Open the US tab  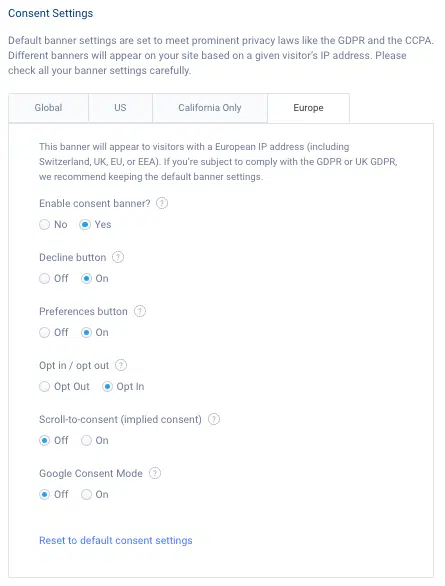[x=120, y=108]
